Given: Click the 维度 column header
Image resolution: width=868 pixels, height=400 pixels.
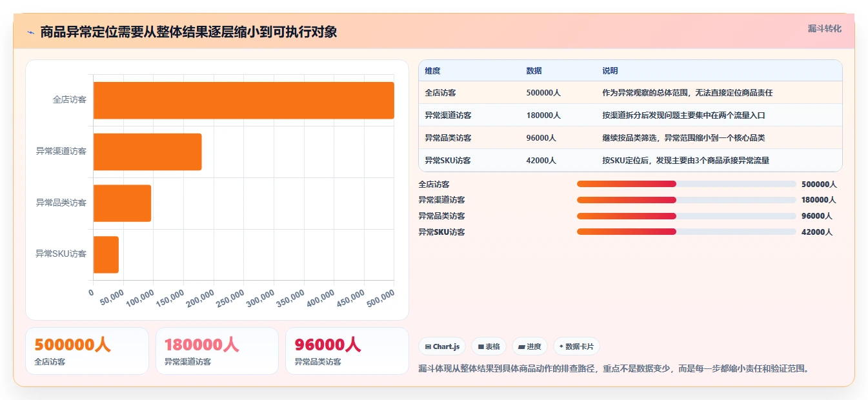Looking at the screenshot, I should [432, 71].
